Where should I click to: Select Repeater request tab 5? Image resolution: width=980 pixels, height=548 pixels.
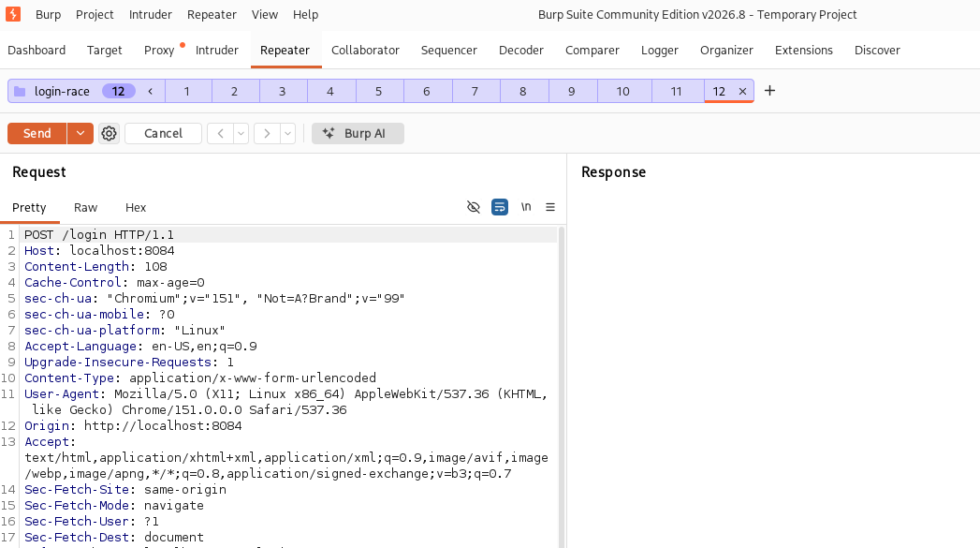[x=379, y=92]
